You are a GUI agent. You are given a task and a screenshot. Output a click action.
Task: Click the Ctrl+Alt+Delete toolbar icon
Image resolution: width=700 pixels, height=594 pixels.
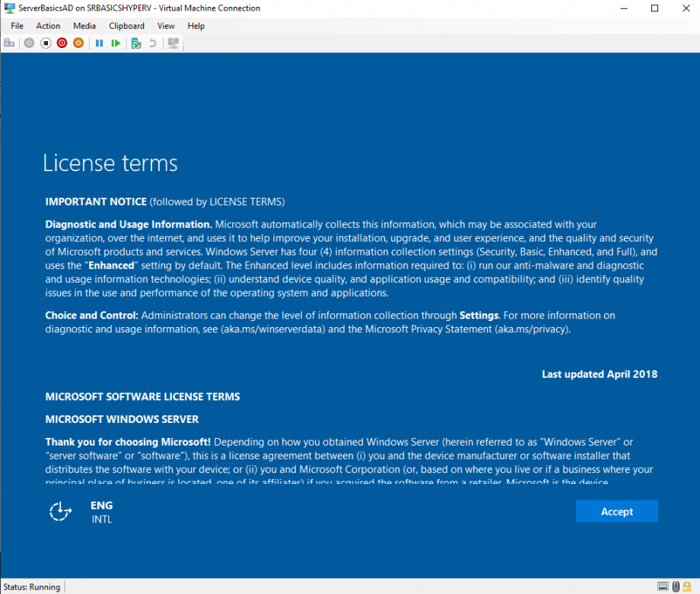(x=9, y=43)
